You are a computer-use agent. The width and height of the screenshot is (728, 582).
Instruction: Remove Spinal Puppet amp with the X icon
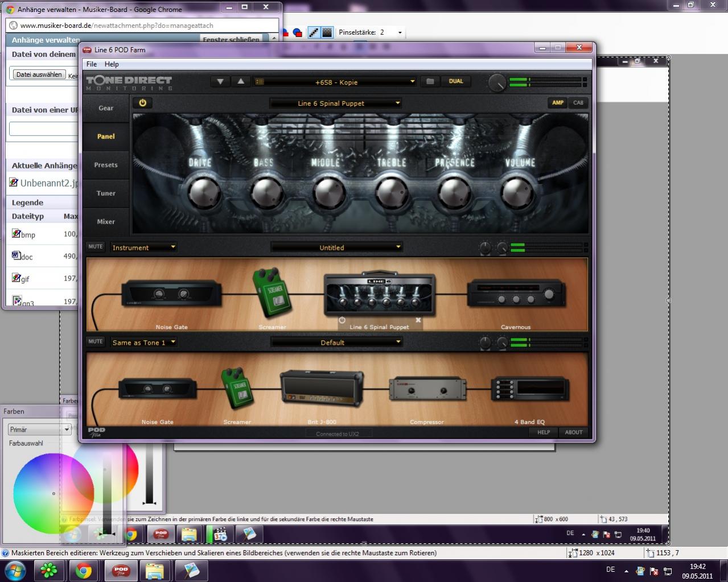coord(418,320)
